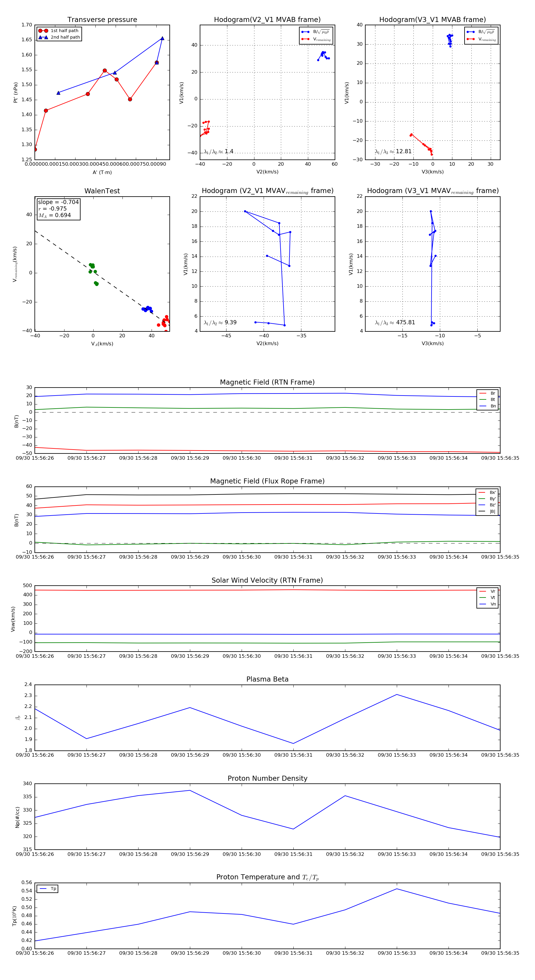Screen dimensions: 535x980
Task: Click the B/√μ0ρ legend entry in V3_V1 MVAB hodogram
Action: [x=481, y=32]
